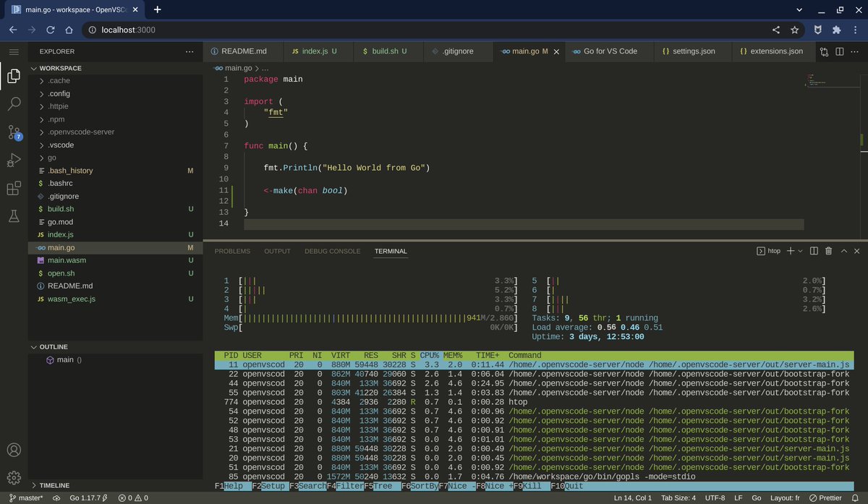Toggle the notifications bell in status bar

tap(856, 497)
